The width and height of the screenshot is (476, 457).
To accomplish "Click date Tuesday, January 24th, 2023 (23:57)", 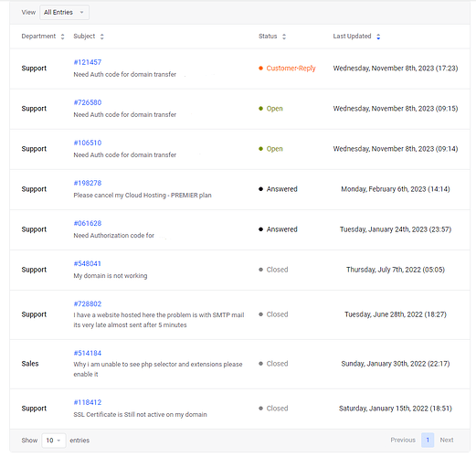I will (396, 229).
